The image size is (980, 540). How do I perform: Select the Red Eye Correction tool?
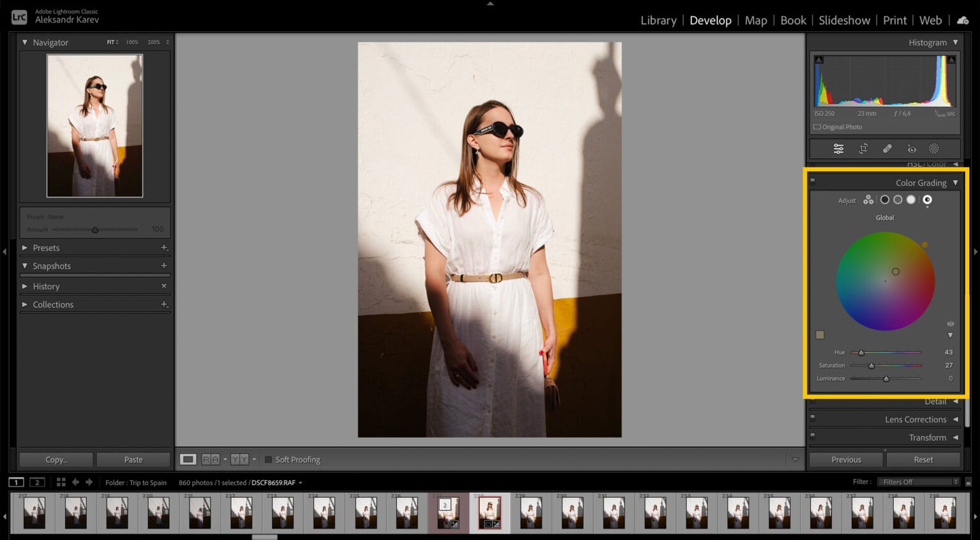coord(911,148)
